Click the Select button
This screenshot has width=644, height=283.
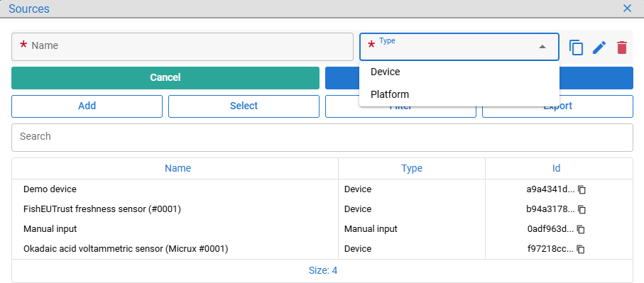point(244,106)
